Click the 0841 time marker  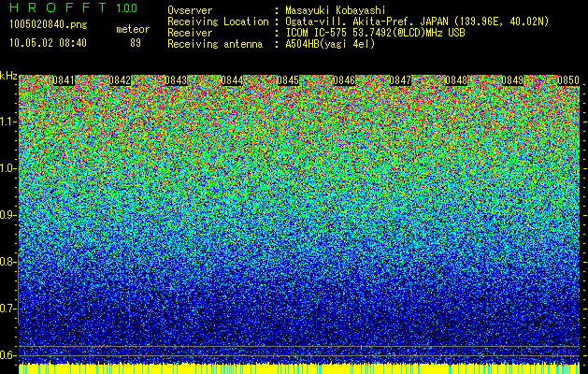64,80
